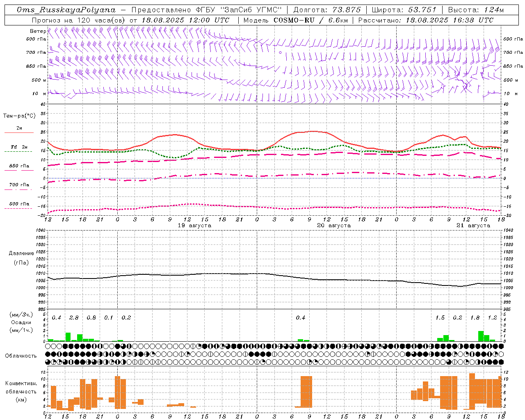
Task: Click the "Давление" pressure panel label
Action: coord(21,253)
